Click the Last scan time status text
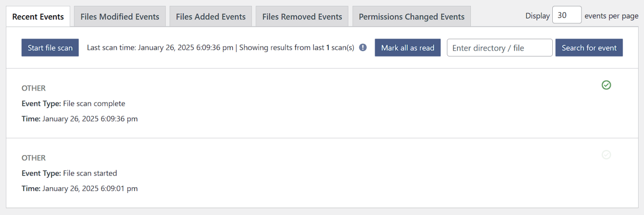The height and width of the screenshot is (215, 644). coord(221,48)
